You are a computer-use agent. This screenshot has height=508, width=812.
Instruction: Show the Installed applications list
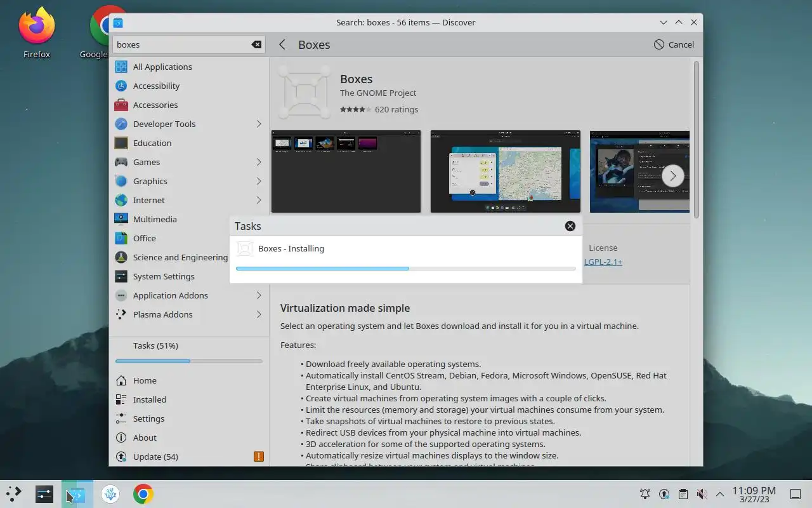coord(189,399)
